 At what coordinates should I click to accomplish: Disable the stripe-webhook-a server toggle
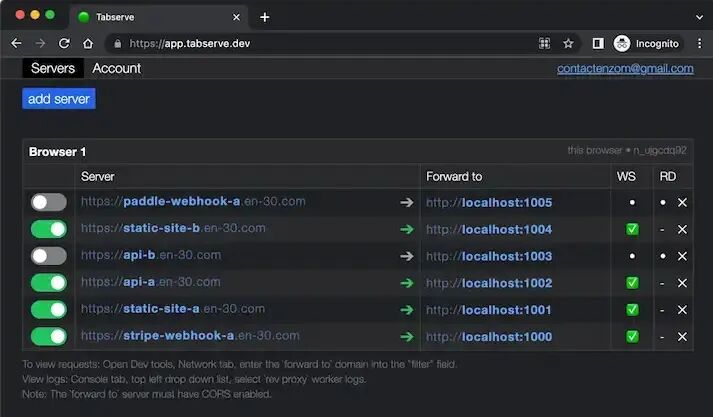click(x=49, y=337)
